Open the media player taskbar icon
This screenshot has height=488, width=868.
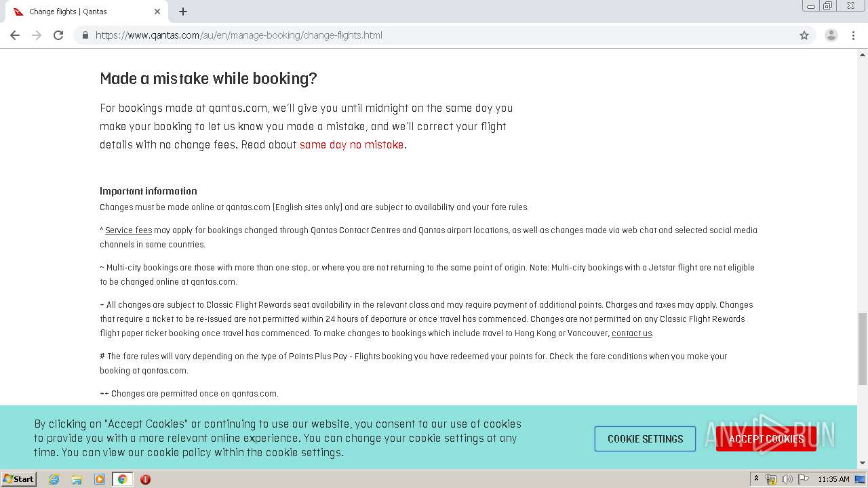100,479
